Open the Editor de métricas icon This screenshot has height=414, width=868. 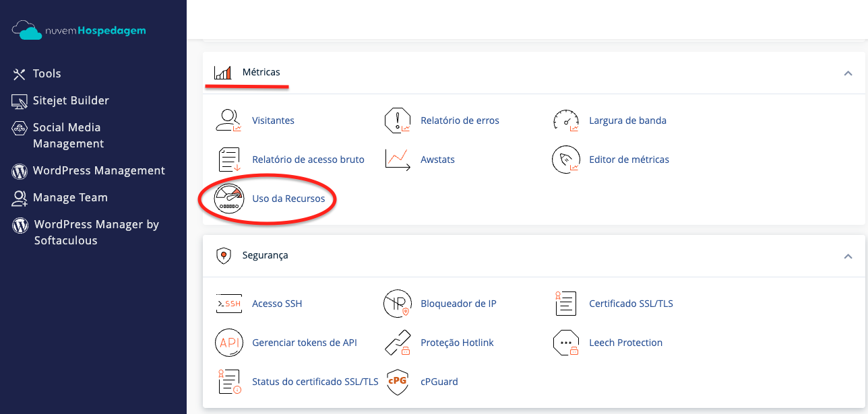(x=565, y=160)
